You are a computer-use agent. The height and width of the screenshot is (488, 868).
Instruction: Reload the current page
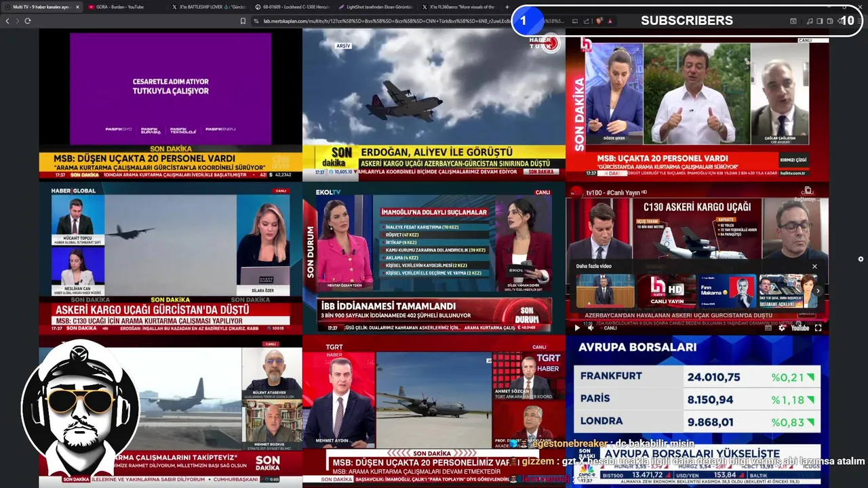[x=28, y=21]
